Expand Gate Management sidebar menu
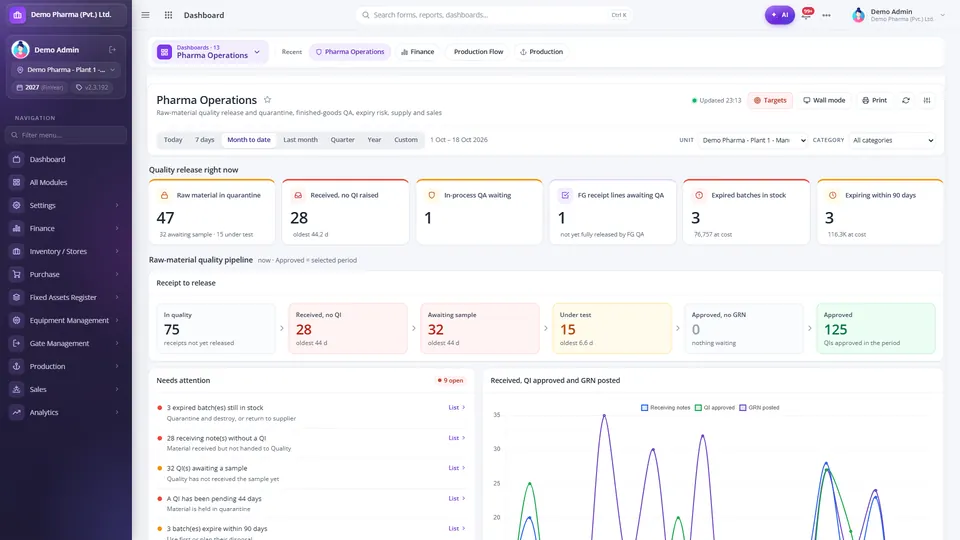The width and height of the screenshot is (960, 540). click(66, 343)
